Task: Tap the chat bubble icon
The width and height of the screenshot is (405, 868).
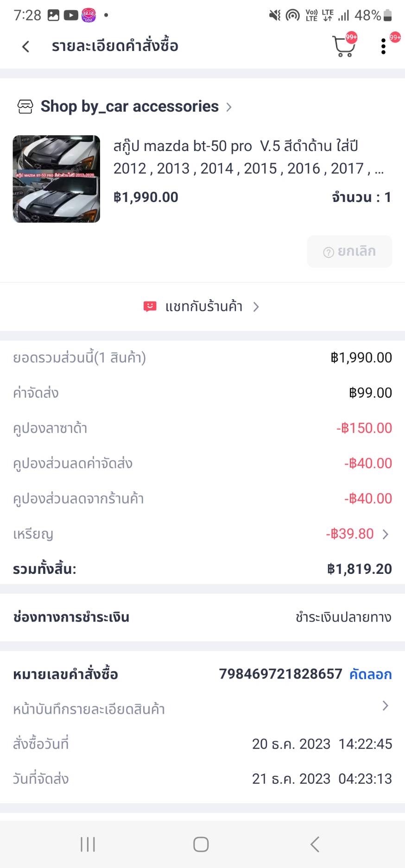Action: click(x=150, y=307)
